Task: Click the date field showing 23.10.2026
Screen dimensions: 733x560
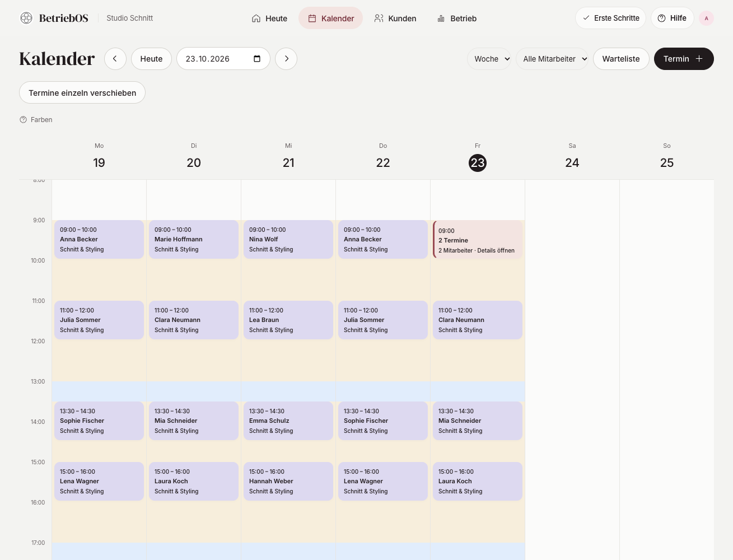Action: (223, 59)
